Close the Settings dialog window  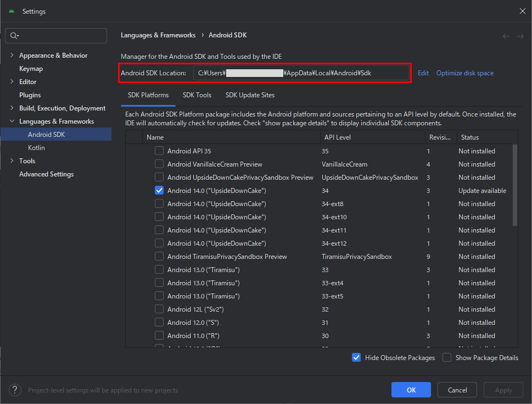(522, 11)
